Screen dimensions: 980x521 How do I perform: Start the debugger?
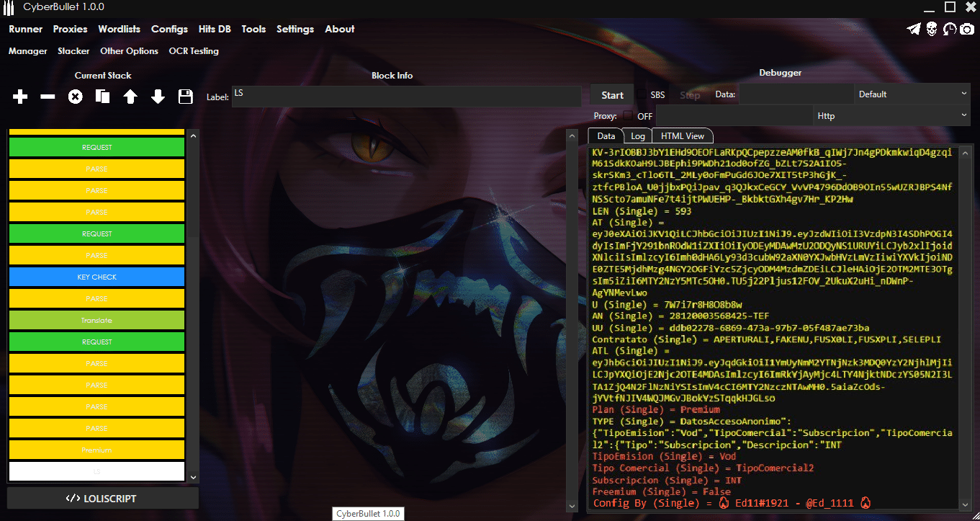pyautogui.click(x=612, y=95)
